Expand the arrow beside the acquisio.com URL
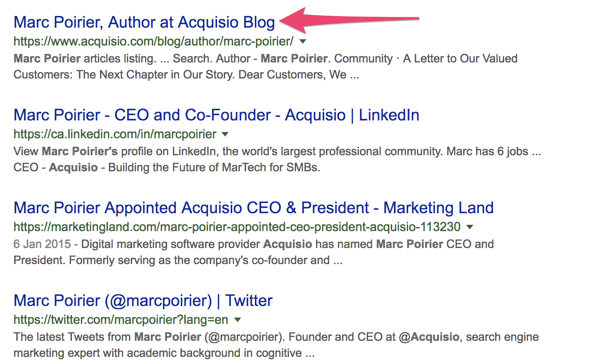This screenshot has height=364, width=593. (302, 41)
